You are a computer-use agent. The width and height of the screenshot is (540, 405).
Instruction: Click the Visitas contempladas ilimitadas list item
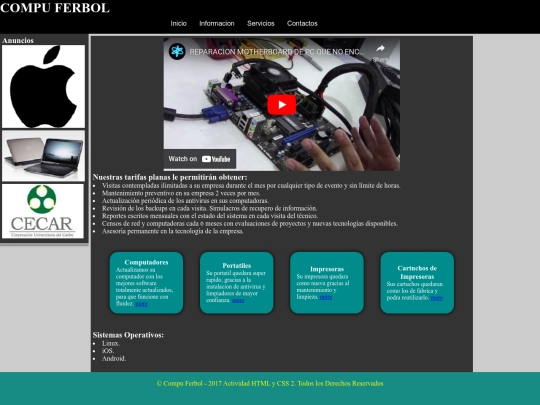251,186
